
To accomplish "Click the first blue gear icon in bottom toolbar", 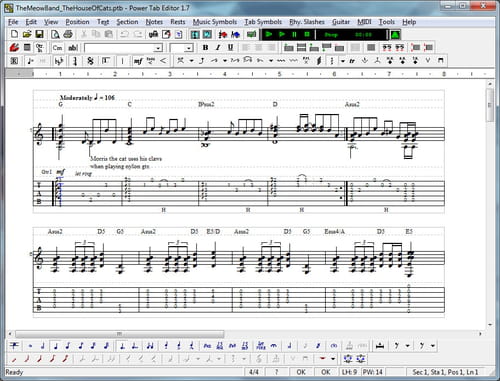I will (x=348, y=359).
